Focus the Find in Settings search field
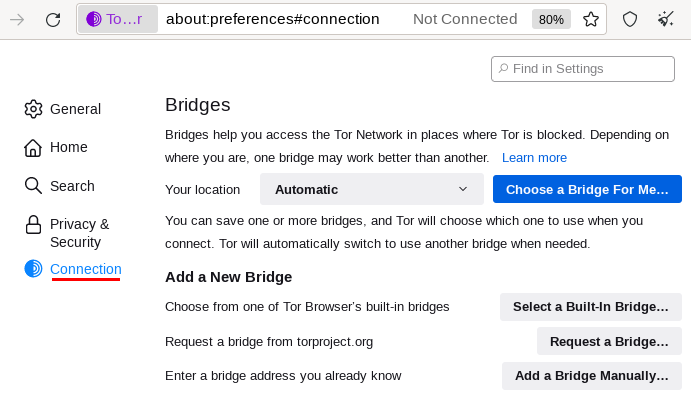The image size is (691, 400). (583, 69)
